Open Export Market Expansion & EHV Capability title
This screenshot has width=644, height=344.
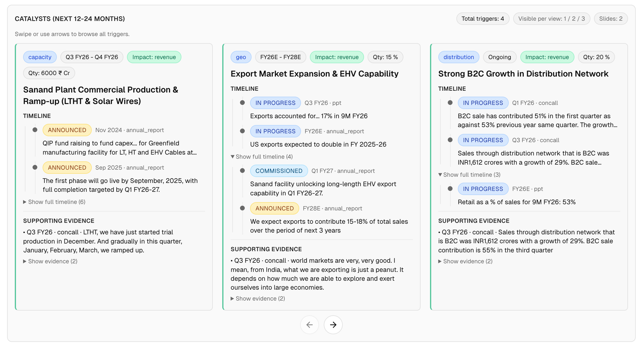314,74
